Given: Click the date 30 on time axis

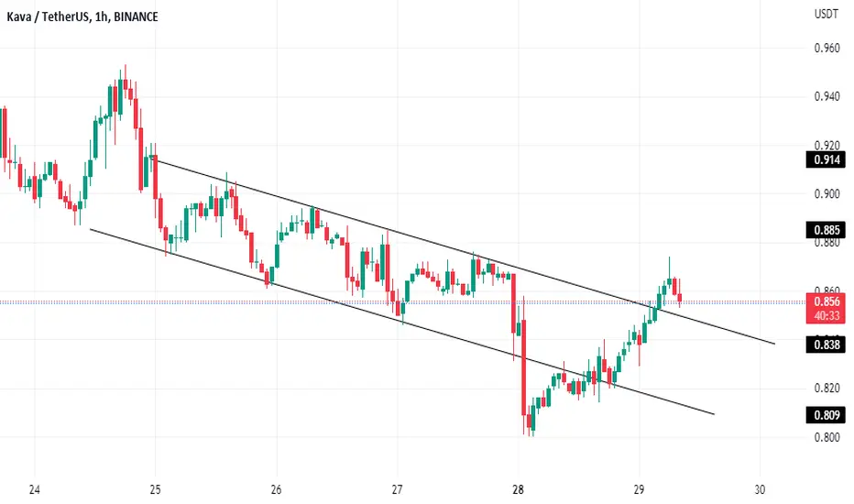Looking at the screenshot, I should pos(760,489).
